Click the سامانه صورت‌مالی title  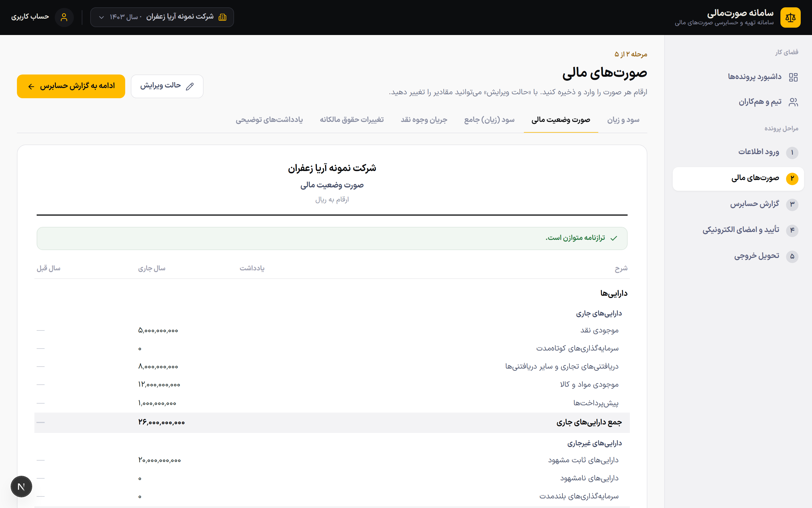[x=740, y=13]
